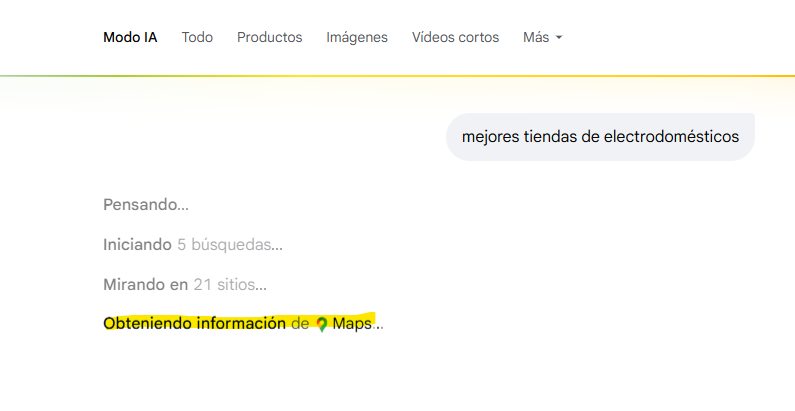This screenshot has width=795, height=411.
Task: Open the Todo results tab
Action: pos(197,37)
